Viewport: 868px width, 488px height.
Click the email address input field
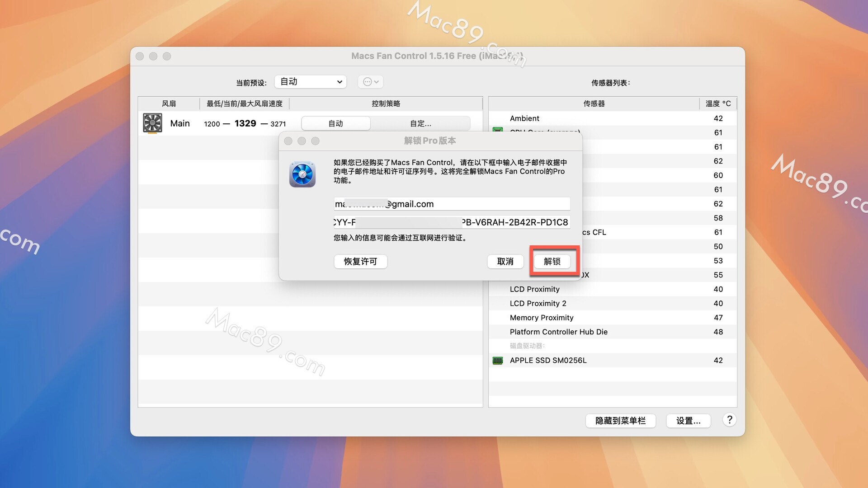(452, 204)
